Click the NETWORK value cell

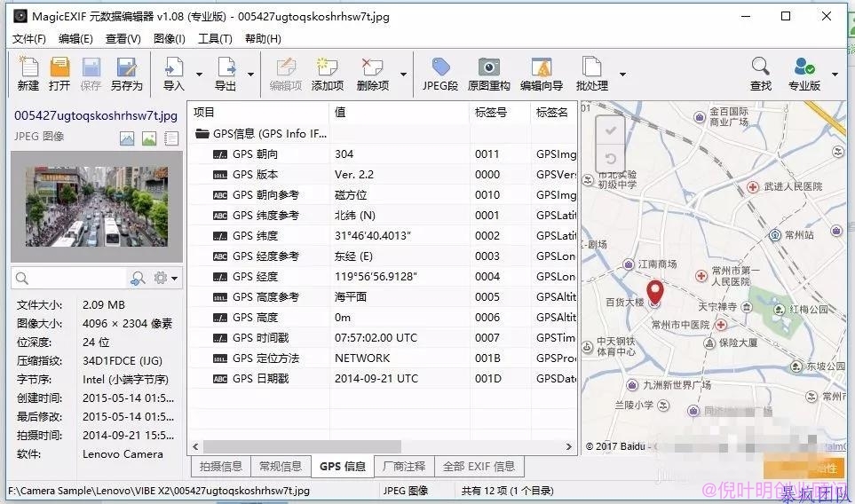pyautogui.click(x=362, y=358)
